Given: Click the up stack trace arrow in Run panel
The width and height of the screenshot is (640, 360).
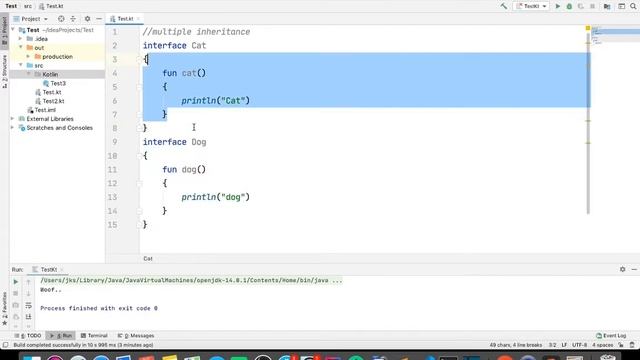Looking at the screenshot, I should click(x=29, y=282).
